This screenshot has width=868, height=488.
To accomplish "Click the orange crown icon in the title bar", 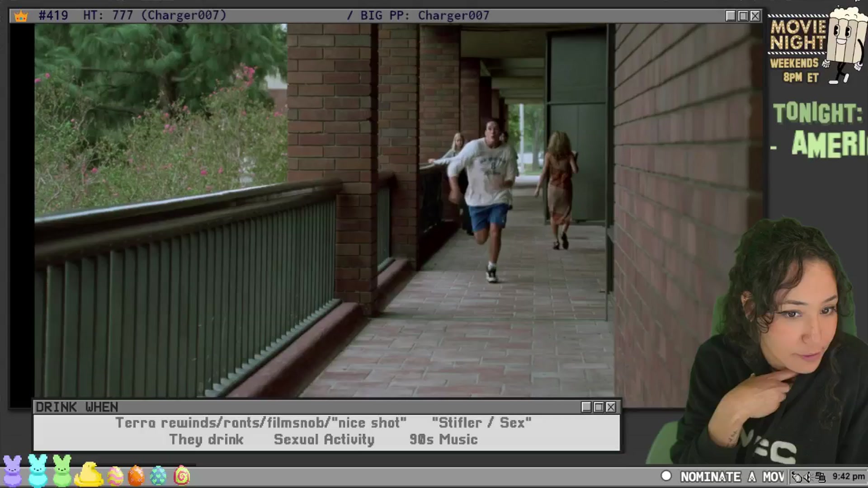I will [x=21, y=16].
